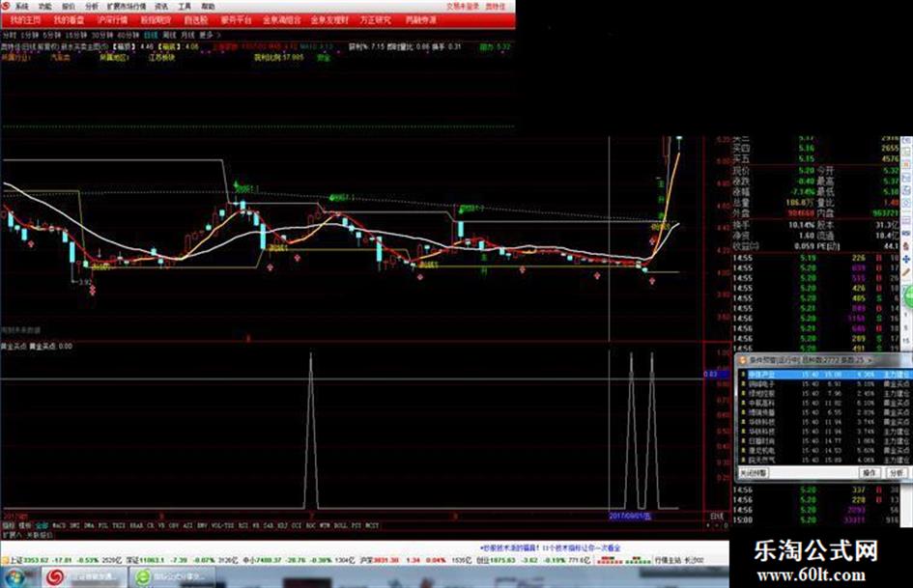This screenshot has width=913, height=588.
Task: Select the BOLL indicator tab
Action: (x=341, y=525)
